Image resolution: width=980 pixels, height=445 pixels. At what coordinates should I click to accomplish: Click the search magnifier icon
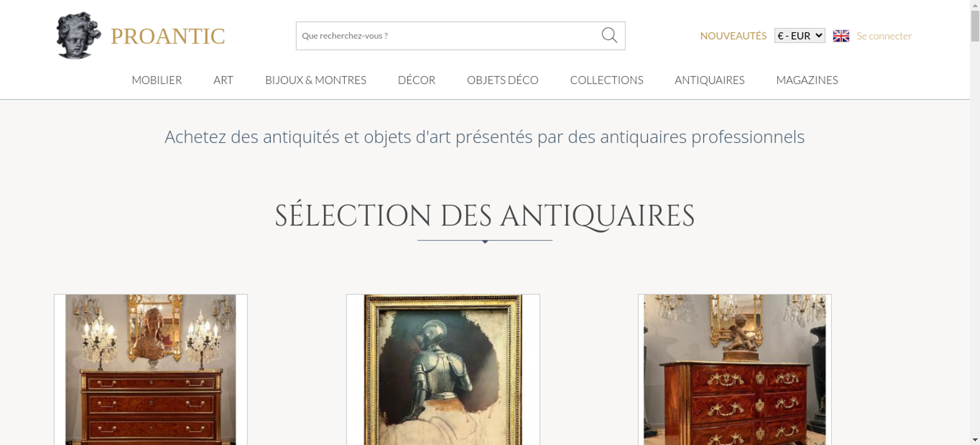coord(609,35)
